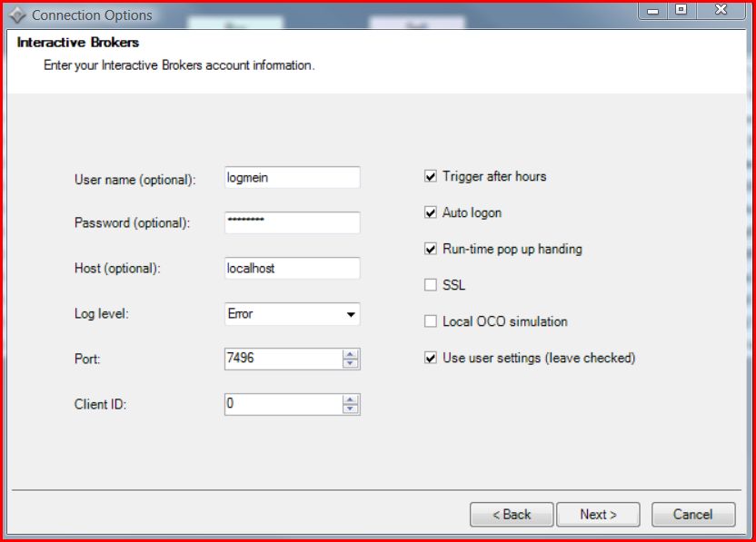Click the 'Log level:' label

coord(101,313)
